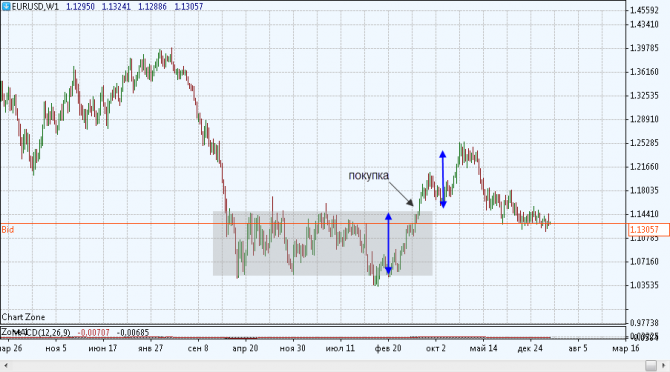Image resolution: width=670 pixels, height=372 pixels.
Task: Click the 1.18035 price scale label
Action: (644, 190)
